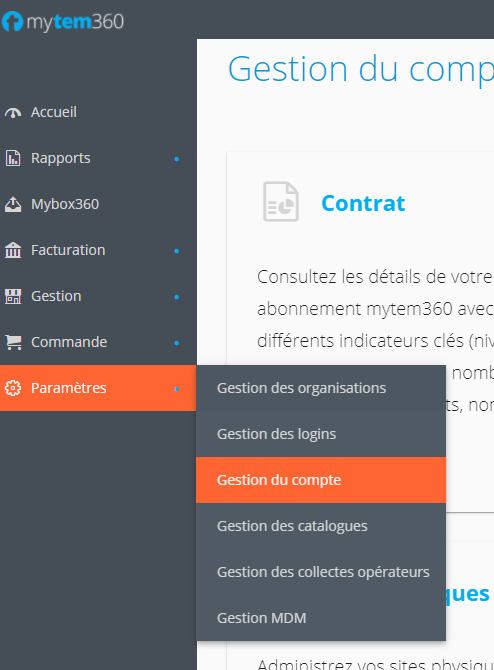
Task: Click the Contrat document icon
Action: tap(281, 202)
